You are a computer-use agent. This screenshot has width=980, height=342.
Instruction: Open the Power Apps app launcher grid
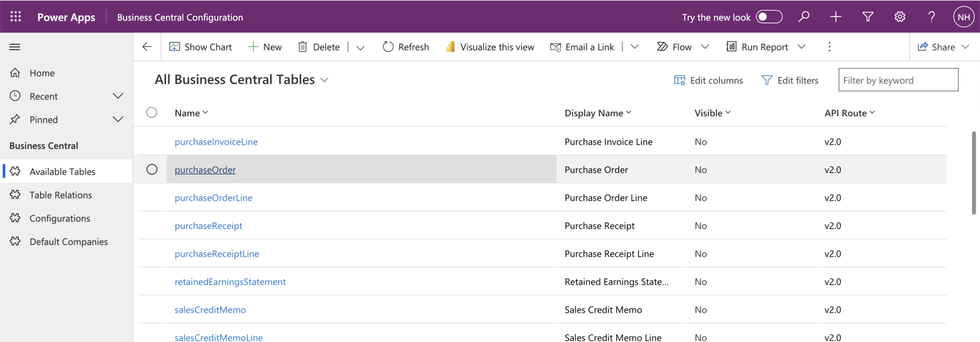point(15,17)
